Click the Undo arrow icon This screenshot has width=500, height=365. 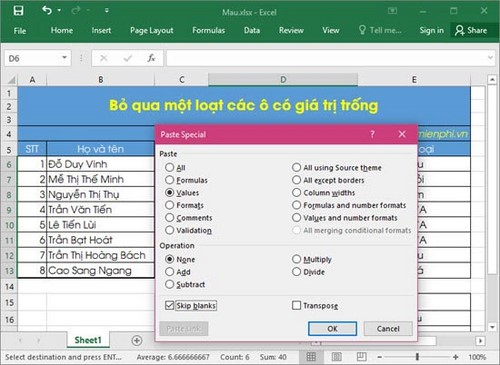(x=47, y=10)
